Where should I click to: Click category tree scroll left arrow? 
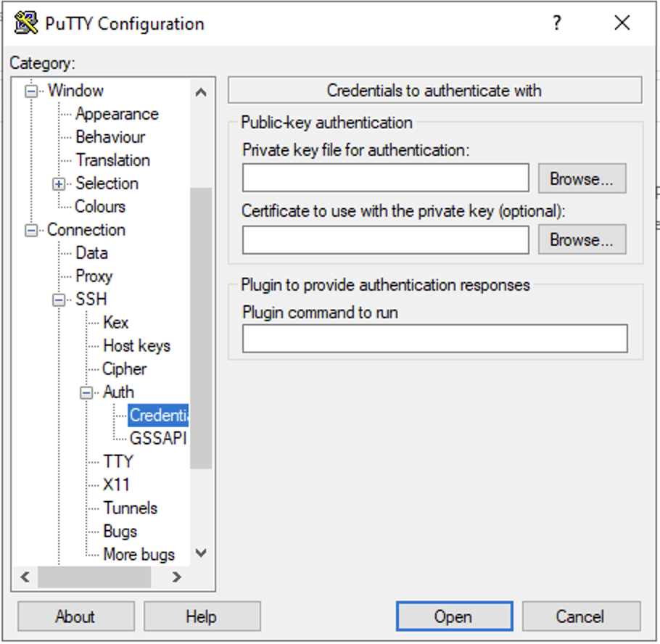[25, 577]
